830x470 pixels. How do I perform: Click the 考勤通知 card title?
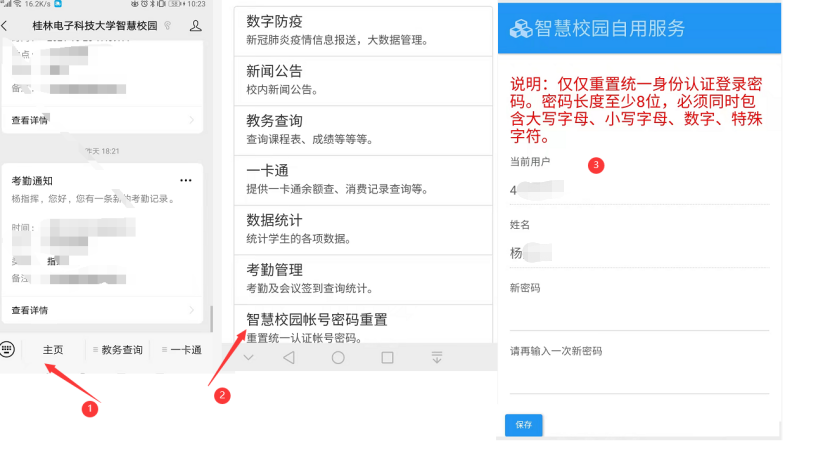tap(32, 181)
